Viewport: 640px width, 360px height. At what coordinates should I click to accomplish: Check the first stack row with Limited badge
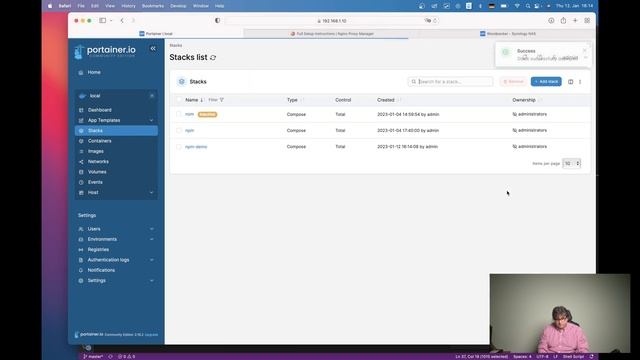tap(179, 114)
